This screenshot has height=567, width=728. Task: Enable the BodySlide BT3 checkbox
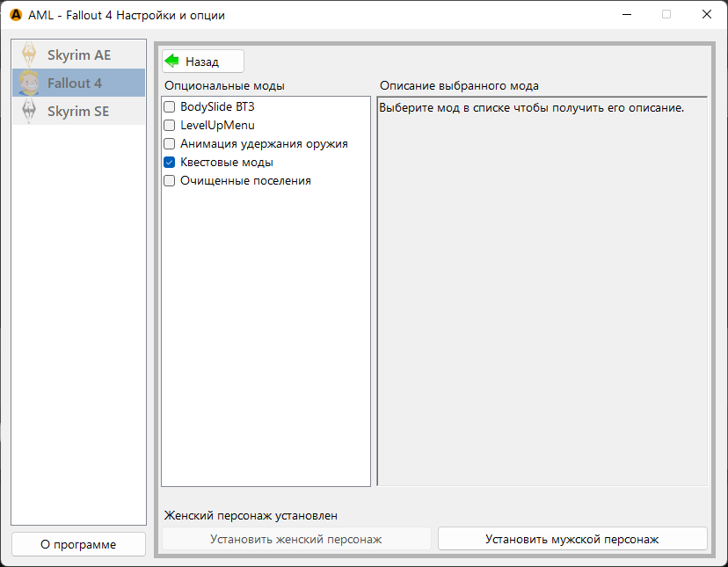point(170,106)
